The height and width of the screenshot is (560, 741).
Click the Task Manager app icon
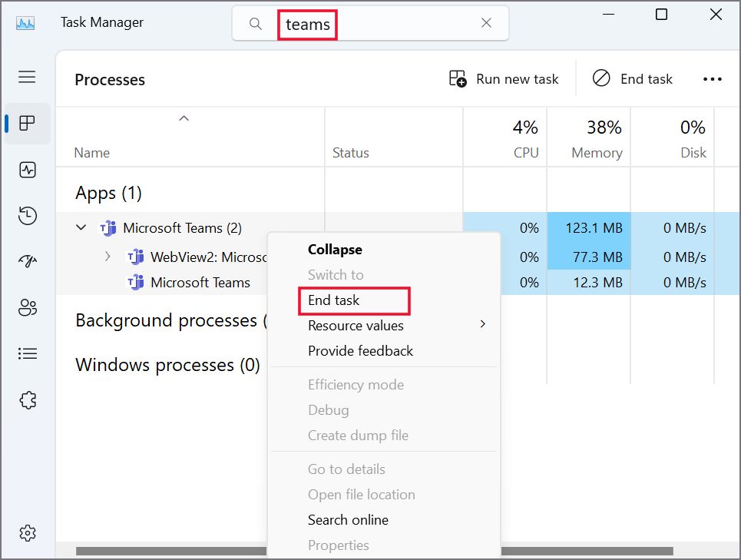[x=25, y=23]
